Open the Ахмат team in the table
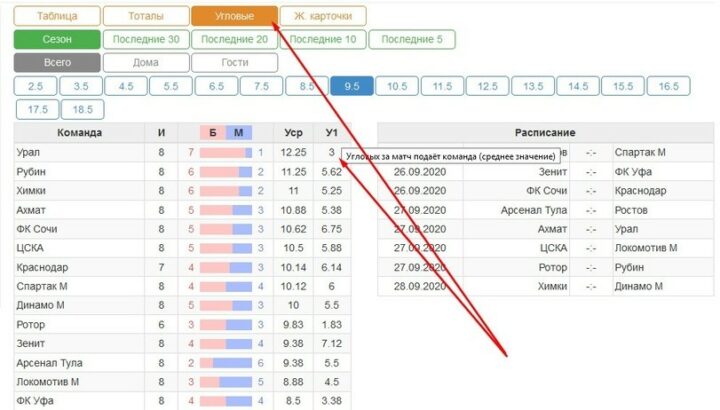This screenshot has height=410, width=720. click(31, 210)
